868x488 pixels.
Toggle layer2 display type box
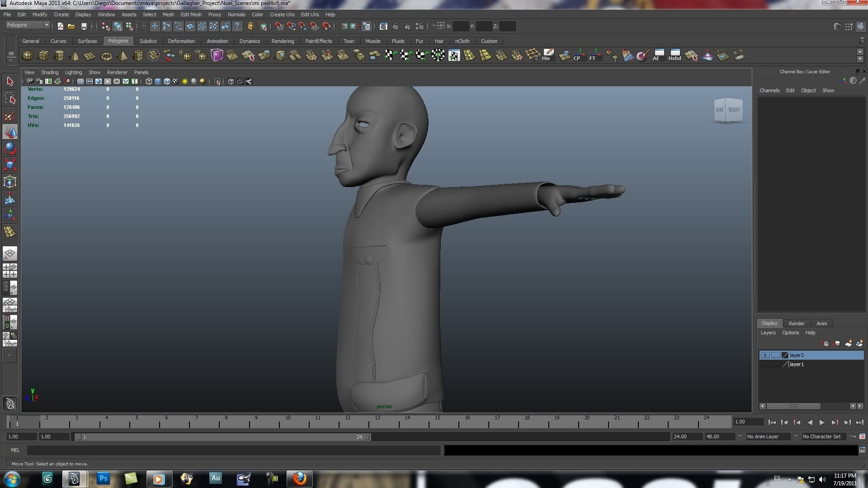click(x=776, y=355)
